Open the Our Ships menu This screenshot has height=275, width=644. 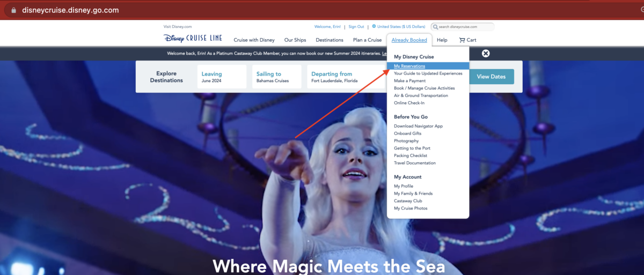(x=295, y=40)
